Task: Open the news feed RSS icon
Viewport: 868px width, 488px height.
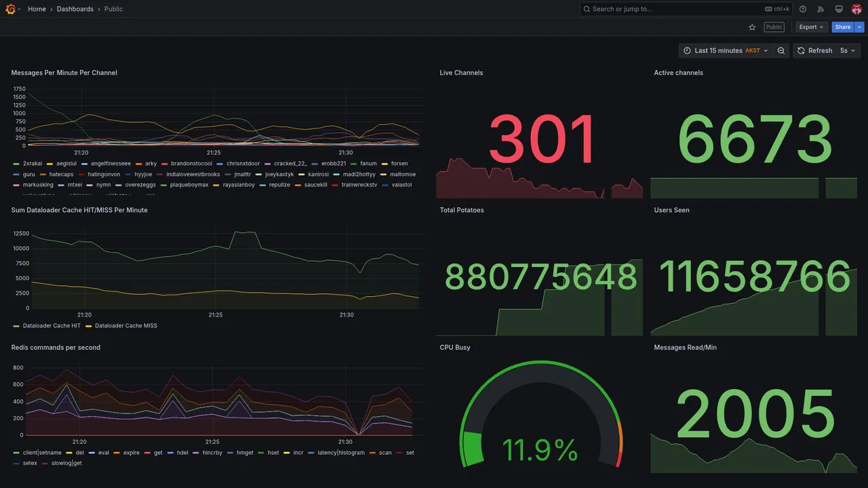Action: click(821, 9)
